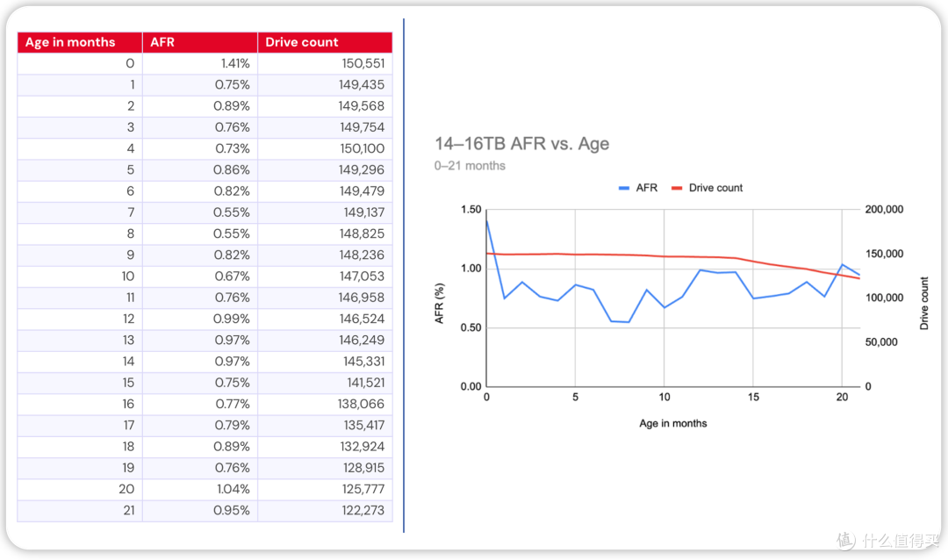Click the 0.55% cell for month 7
948x560 pixels.
point(199,212)
